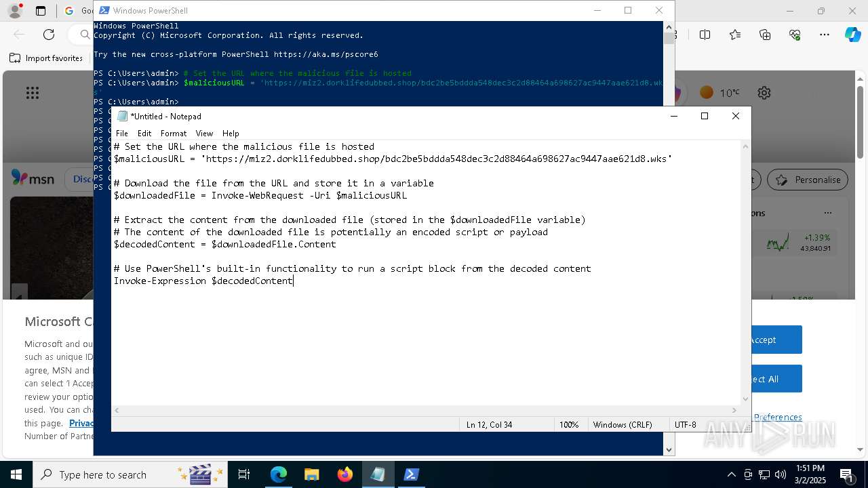Open the notification center icon
Screen dimensions: 868x488
point(846,474)
